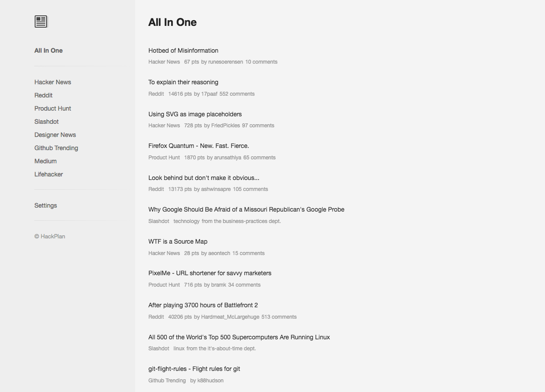Screen dimensions: 545x392
Task: Open 'Using SVG as image placeholders' article
Action: [195, 114]
